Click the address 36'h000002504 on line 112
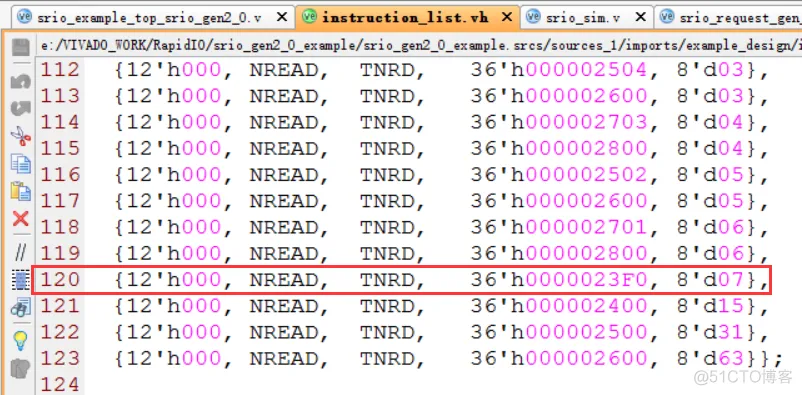Viewport: 802px width, 395px height. (559, 70)
